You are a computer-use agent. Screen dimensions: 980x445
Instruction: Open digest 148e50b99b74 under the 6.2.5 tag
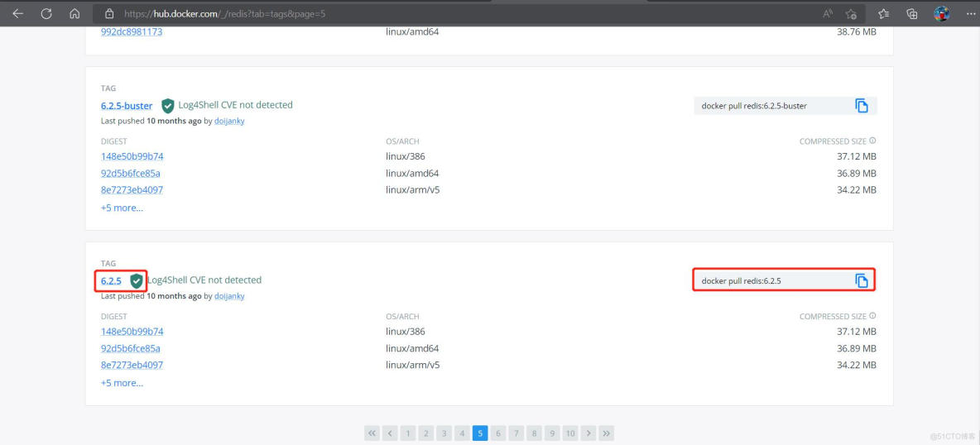pos(132,331)
